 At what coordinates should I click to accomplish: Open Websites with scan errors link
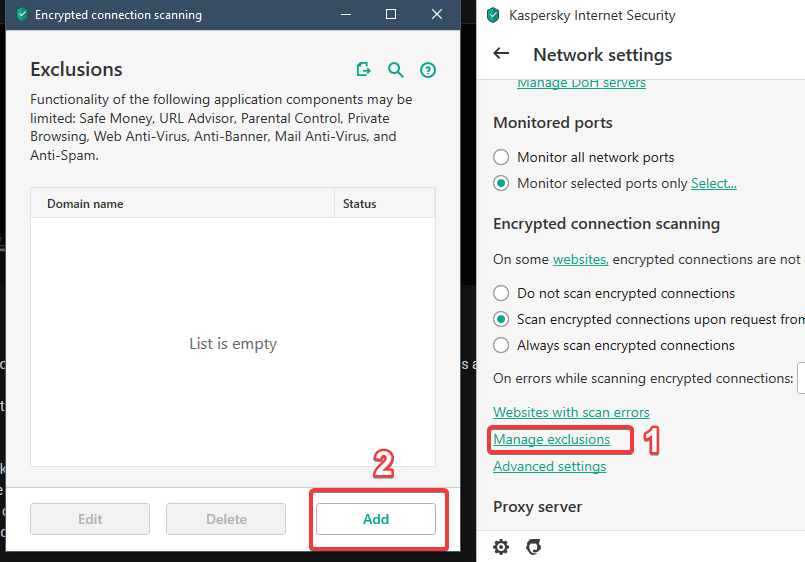click(571, 412)
